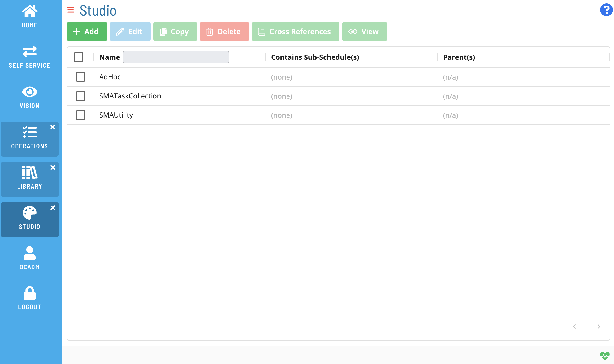614x364 pixels.
Task: Navigate to Operations section
Action: 29,138
